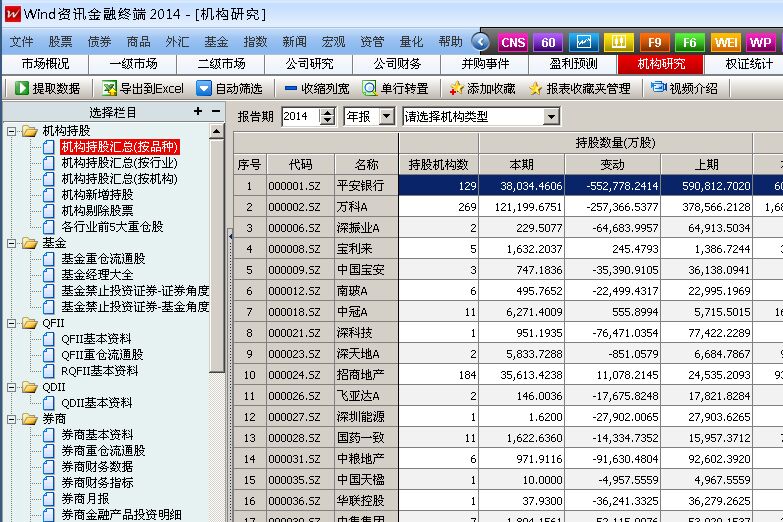This screenshot has width=783, height=522.
Task: Click the 持股机构数 column header
Action: pos(438,164)
